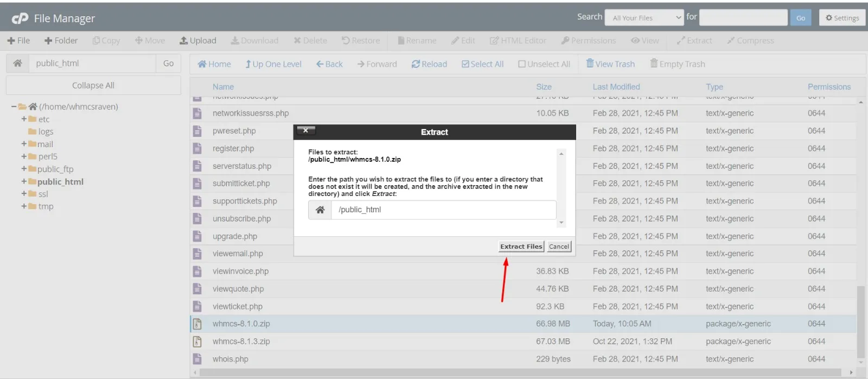Expand the etc folder in tree

tap(24, 119)
